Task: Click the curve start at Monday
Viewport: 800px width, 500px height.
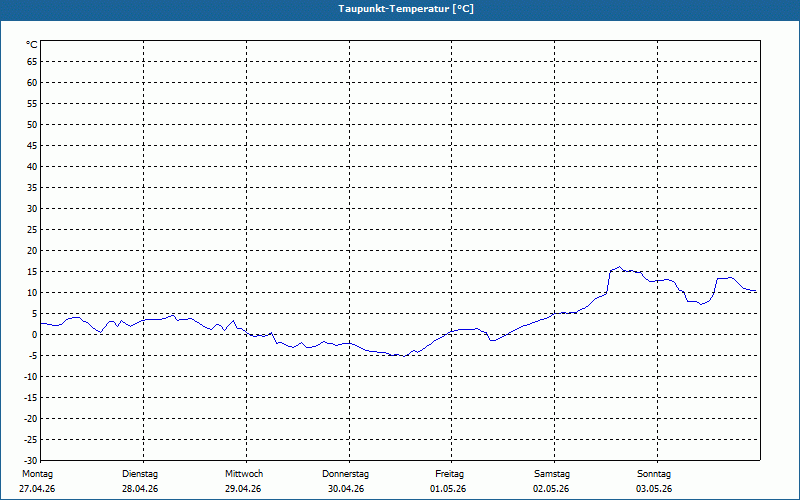Action: point(42,323)
